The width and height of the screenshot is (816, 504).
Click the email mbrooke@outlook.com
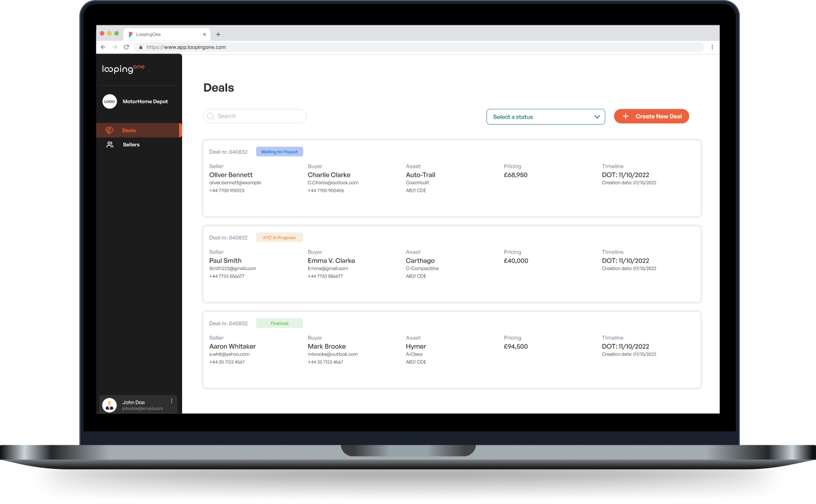pyautogui.click(x=333, y=355)
